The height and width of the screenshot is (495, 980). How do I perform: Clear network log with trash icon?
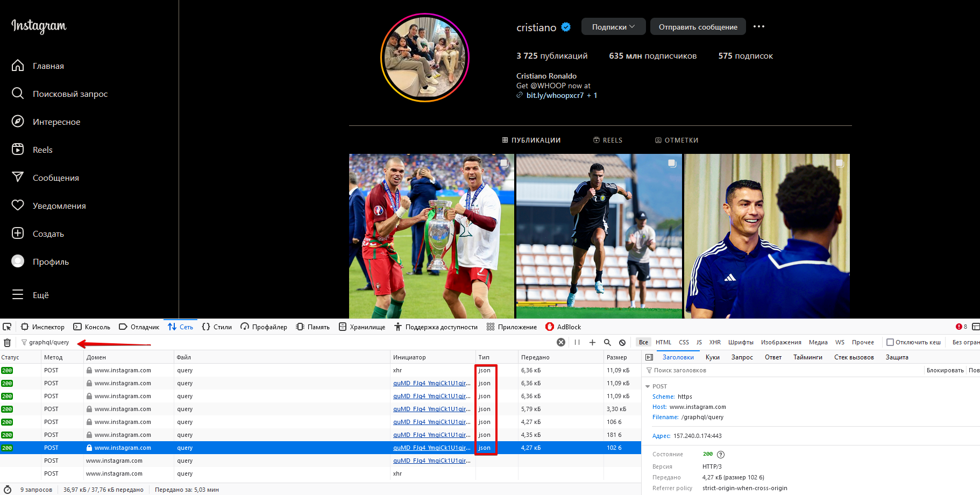(8, 342)
